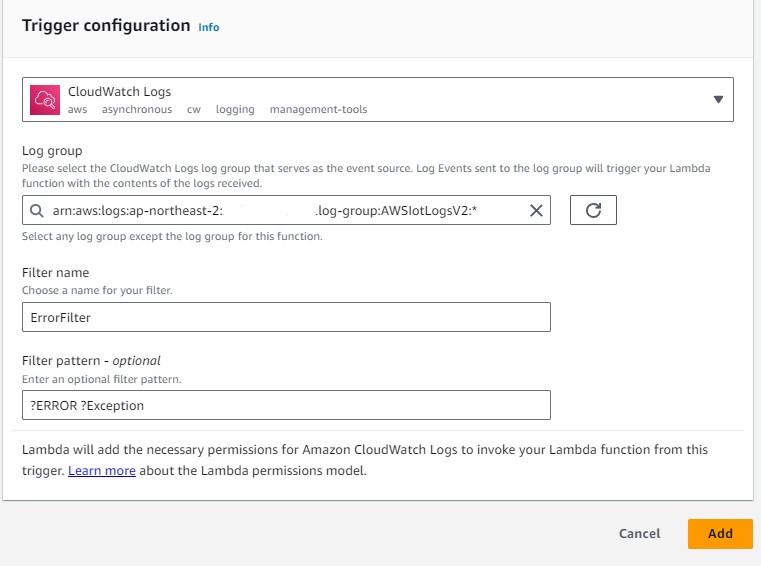Click the 'management-tools' tag text

point(318,109)
